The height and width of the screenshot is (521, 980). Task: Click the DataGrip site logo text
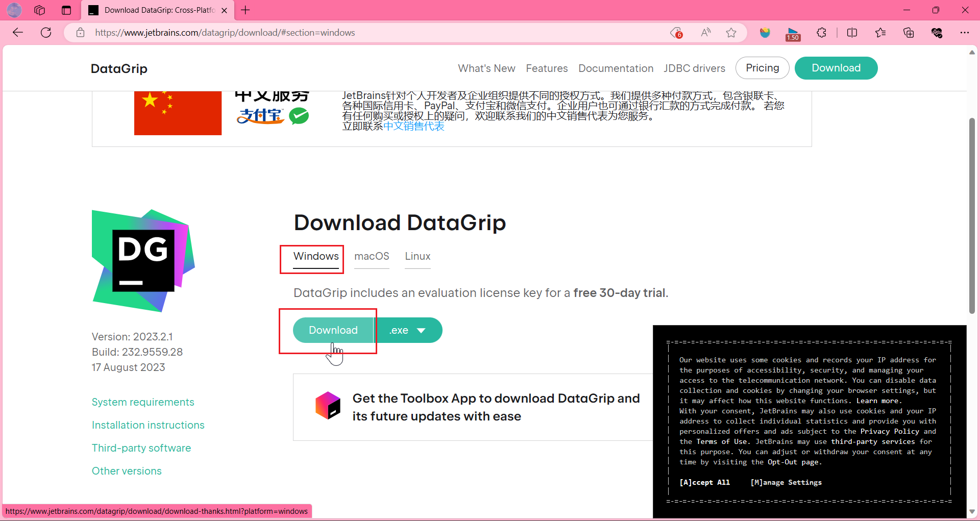(x=119, y=68)
